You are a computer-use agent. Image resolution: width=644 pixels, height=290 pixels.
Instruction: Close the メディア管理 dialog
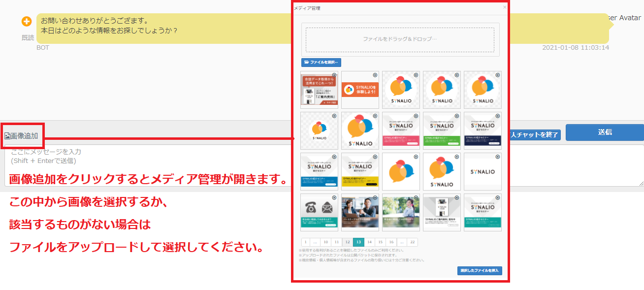point(504,8)
